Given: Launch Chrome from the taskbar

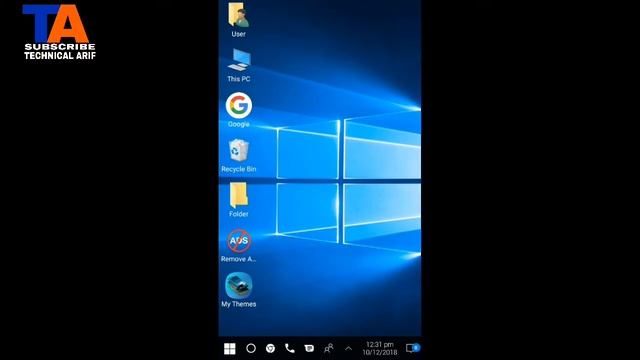Looking at the screenshot, I should pos(270,348).
